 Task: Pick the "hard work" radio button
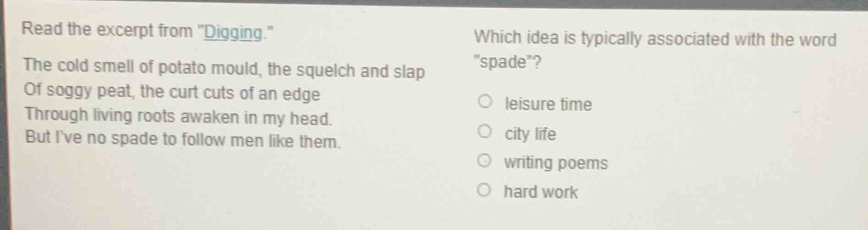(x=484, y=190)
